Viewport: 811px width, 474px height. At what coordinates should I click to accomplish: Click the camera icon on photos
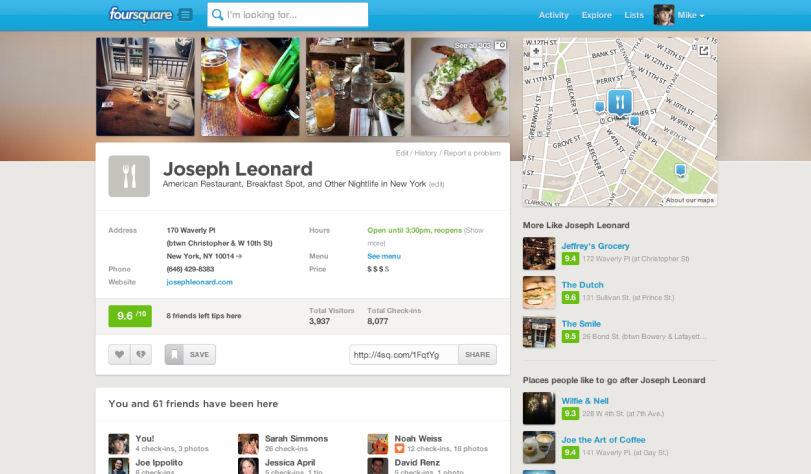tap(501, 46)
